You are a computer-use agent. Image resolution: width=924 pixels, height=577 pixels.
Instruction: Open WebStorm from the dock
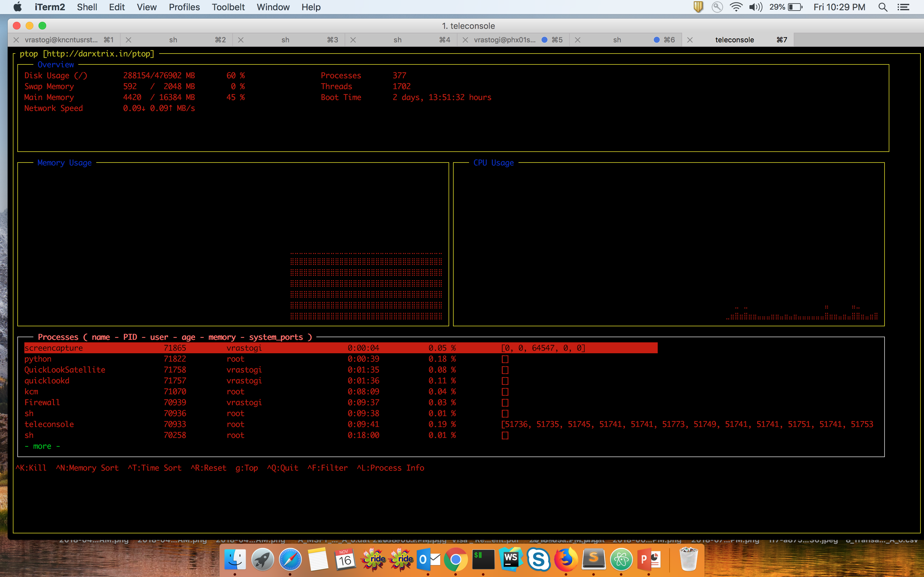click(x=511, y=559)
